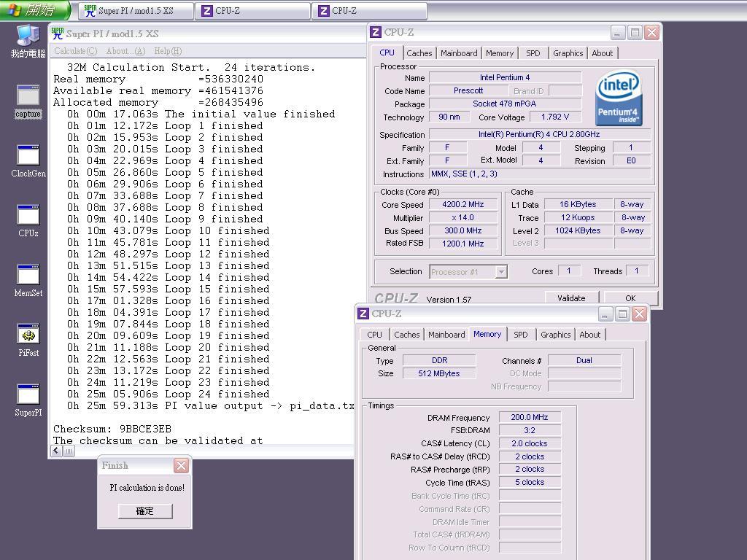Launch the CPUz desktop shortcut
The height and width of the screenshot is (560, 747).
[28, 221]
